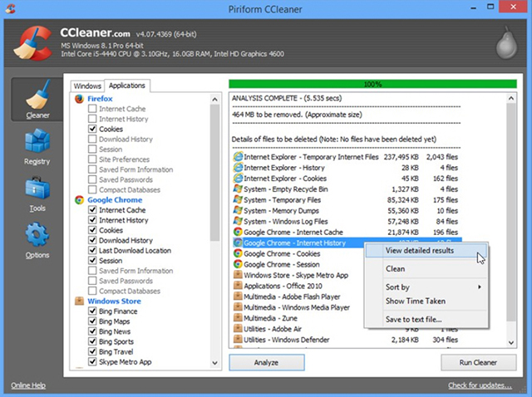Uncheck Firefox Cookies checkbox
Viewport: 532px width, 397px height.
pos(92,129)
